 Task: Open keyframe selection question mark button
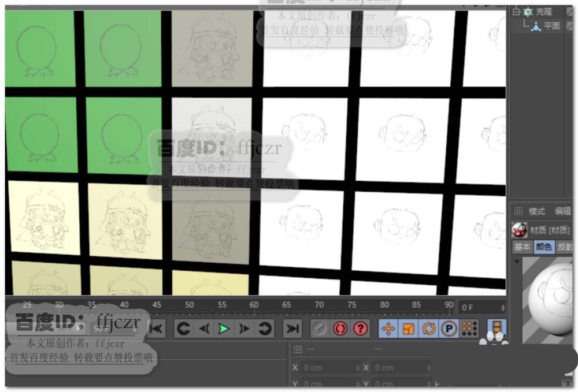pyautogui.click(x=360, y=328)
